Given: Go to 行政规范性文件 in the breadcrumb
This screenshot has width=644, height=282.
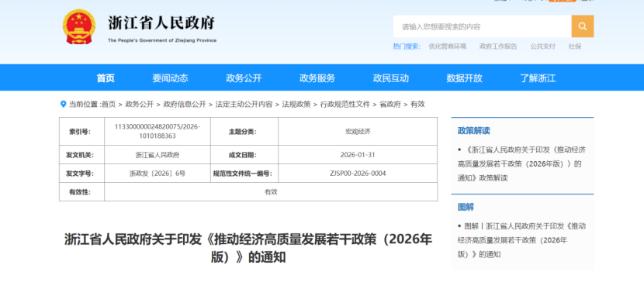Looking at the screenshot, I should (345, 104).
